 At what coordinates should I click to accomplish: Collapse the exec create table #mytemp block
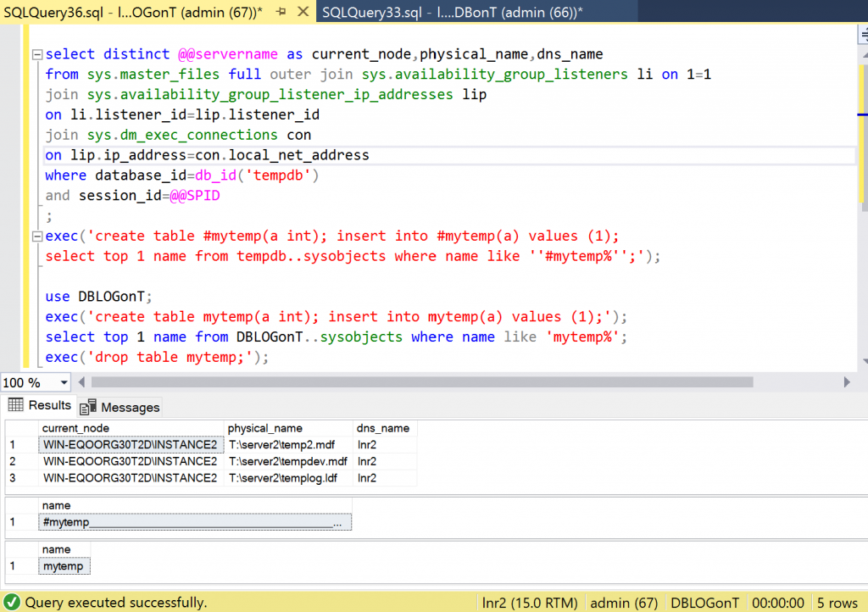coord(36,236)
